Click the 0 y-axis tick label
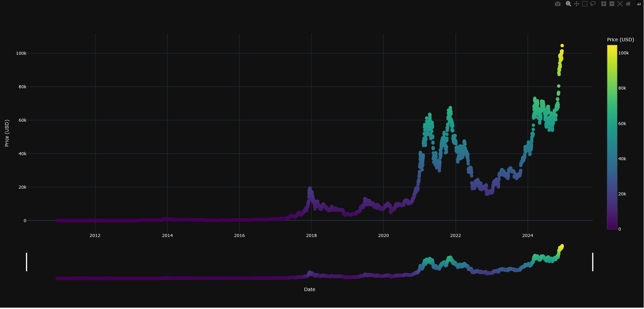 click(x=25, y=221)
